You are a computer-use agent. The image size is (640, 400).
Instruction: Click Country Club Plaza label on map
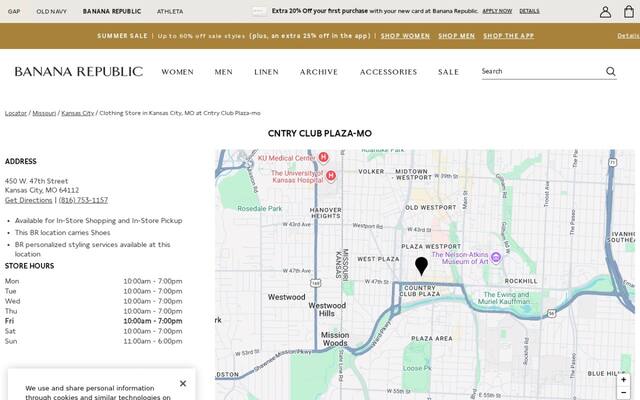coord(420,291)
